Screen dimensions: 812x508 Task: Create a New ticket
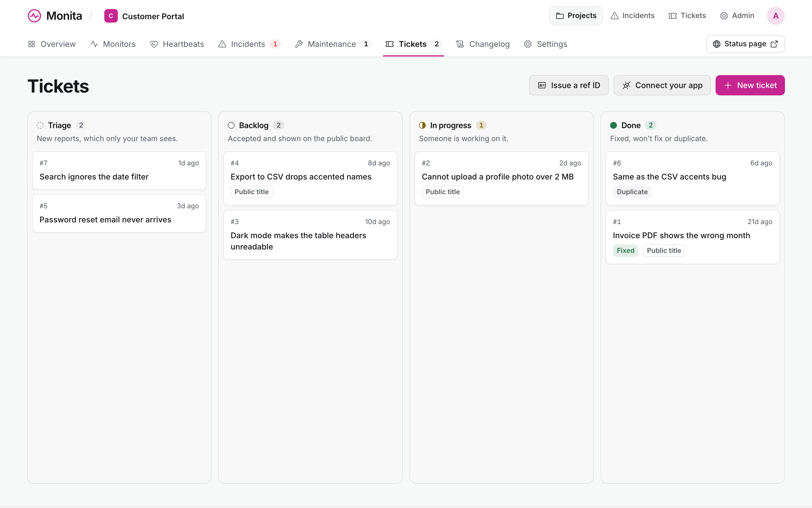tap(750, 85)
